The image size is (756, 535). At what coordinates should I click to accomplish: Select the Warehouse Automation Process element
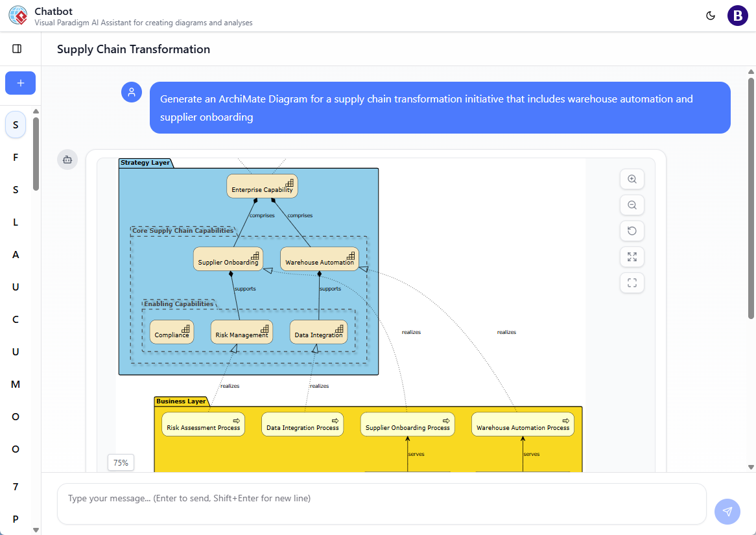tap(523, 424)
